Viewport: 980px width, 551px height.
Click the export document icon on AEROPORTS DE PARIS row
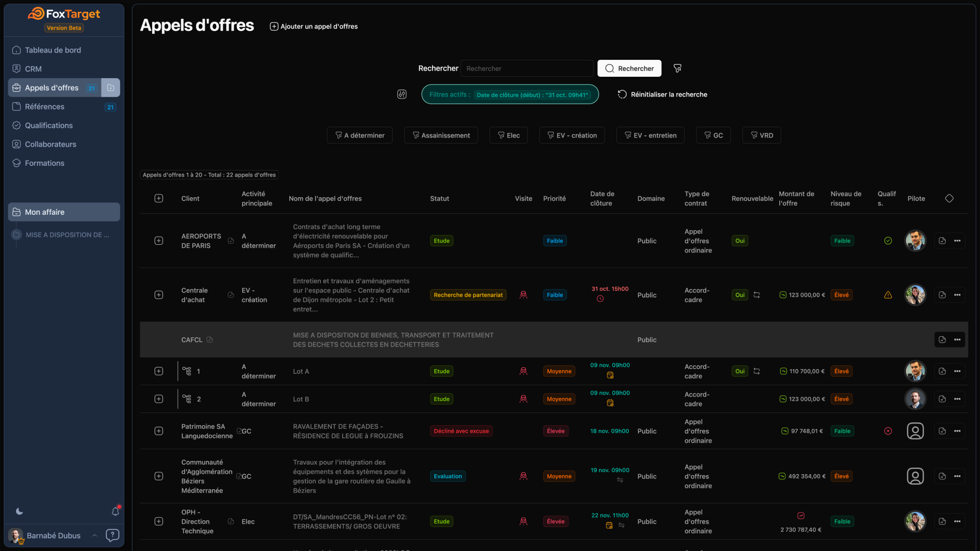pos(942,241)
